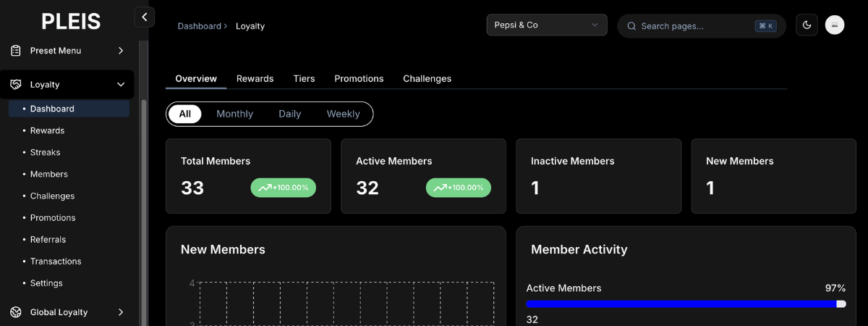The width and height of the screenshot is (868, 326).
Task: Click the Search pages input field
Action: click(x=702, y=26)
